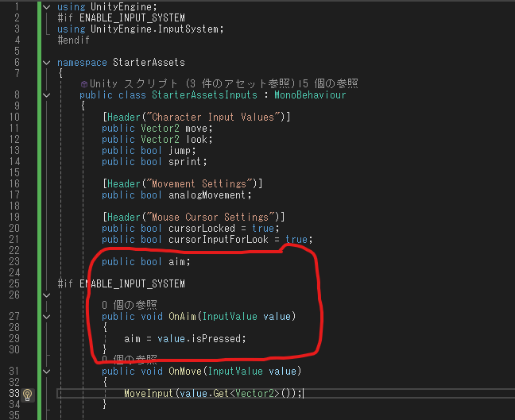The height and width of the screenshot is (420, 515).
Task: Click 'analogMovement' variable name
Action: pyautogui.click(x=207, y=195)
